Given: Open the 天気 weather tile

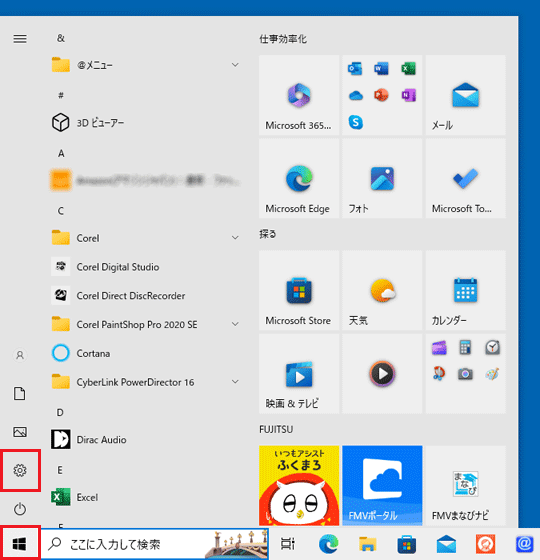Looking at the screenshot, I should pyautogui.click(x=382, y=290).
